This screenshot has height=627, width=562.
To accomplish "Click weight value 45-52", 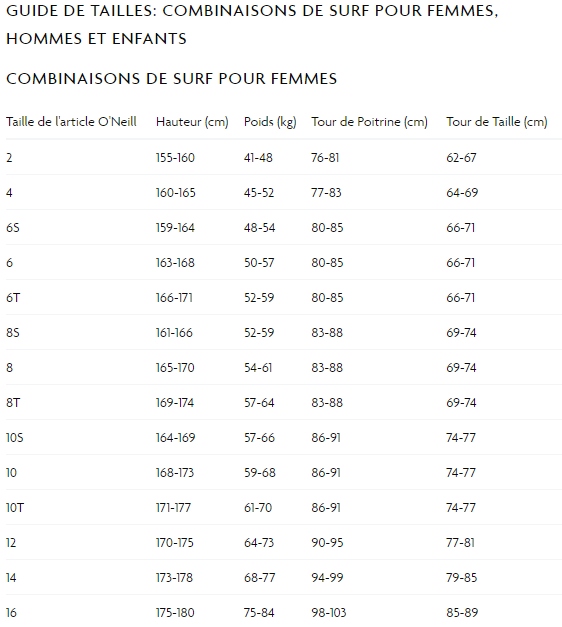I will pyautogui.click(x=259, y=193).
